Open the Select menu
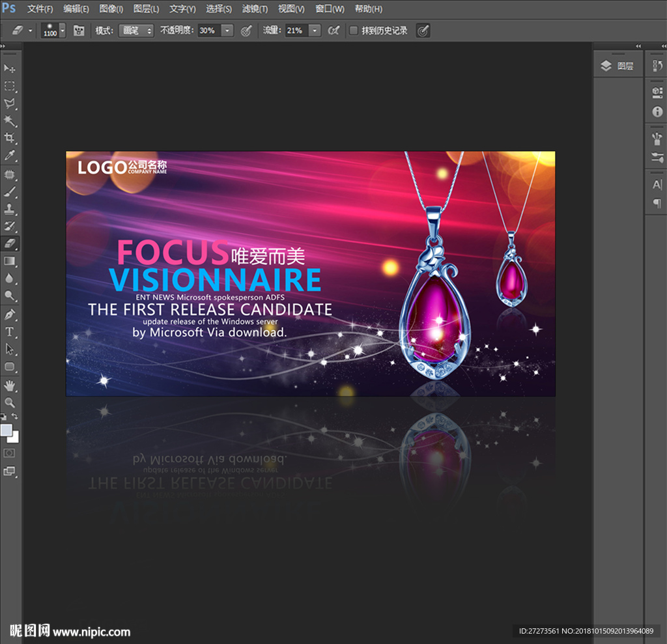This screenshot has width=667, height=644. tap(219, 9)
